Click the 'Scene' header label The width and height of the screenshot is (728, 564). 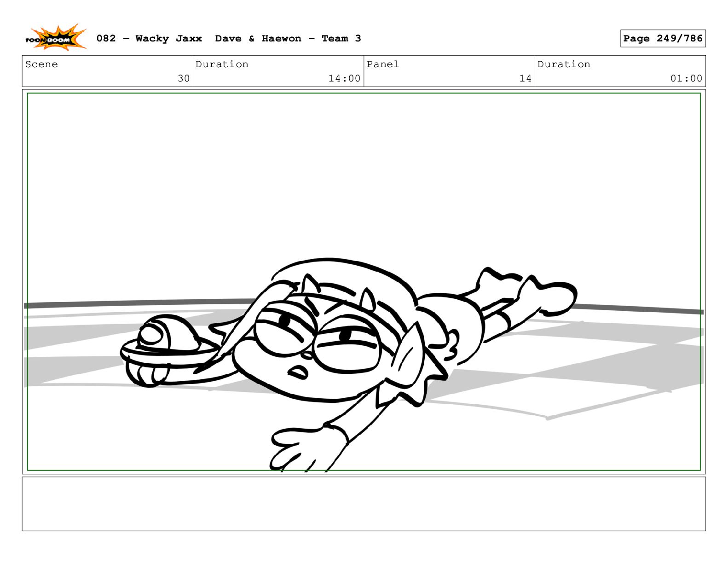(x=41, y=64)
